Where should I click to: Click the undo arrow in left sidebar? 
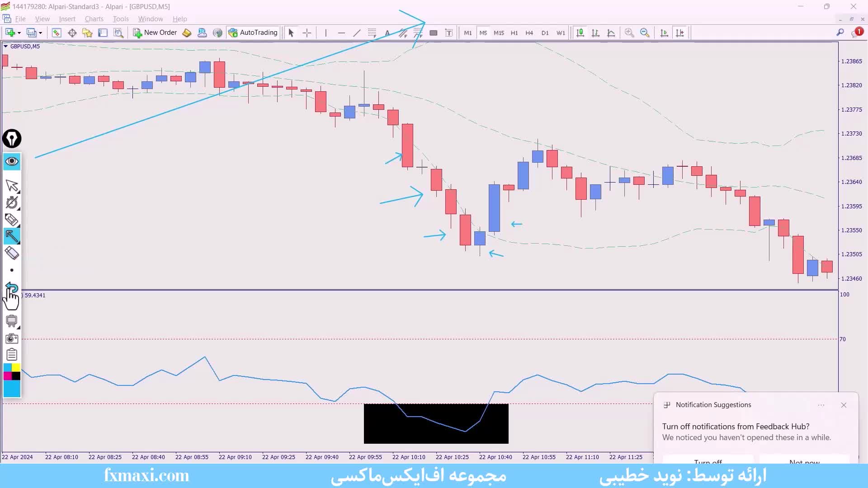[x=12, y=287]
